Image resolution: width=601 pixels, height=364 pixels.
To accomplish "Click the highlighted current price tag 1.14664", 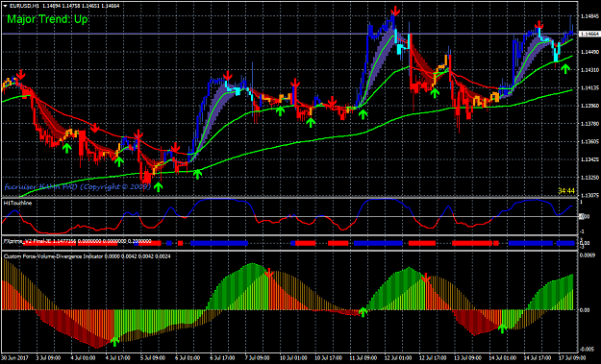I will 589,34.
